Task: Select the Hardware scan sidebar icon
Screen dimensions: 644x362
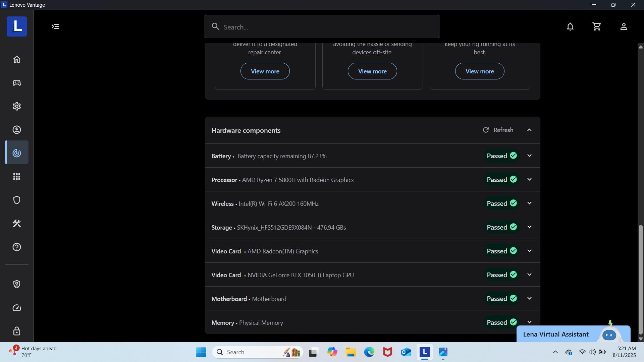Action: pyautogui.click(x=17, y=153)
